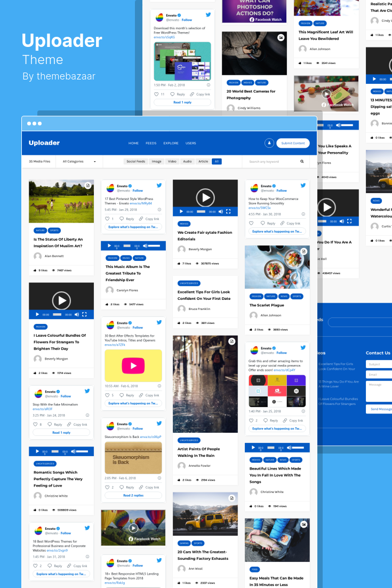Click Twitter bird on 'Download this month's selection' tweet

point(208,14)
